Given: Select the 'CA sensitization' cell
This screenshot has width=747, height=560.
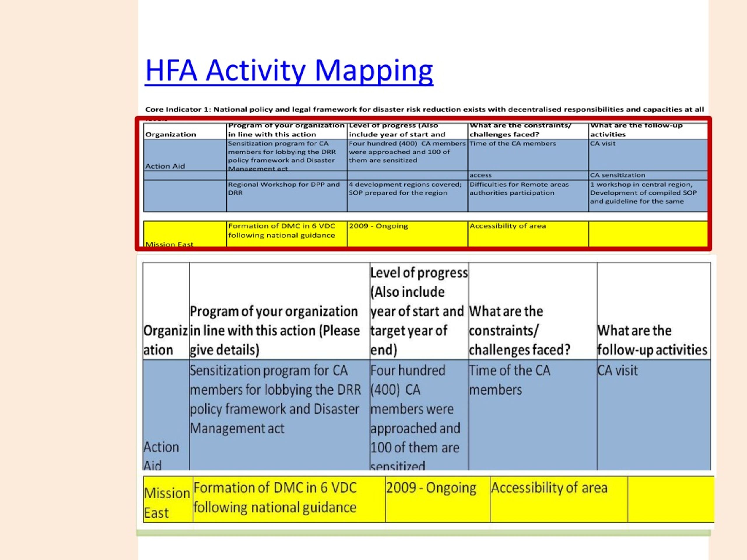Looking at the screenshot, I should point(648,175).
